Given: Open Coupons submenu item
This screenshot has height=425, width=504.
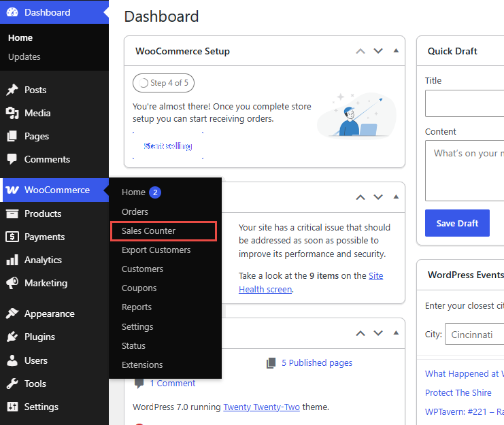Looking at the screenshot, I should click(x=139, y=288).
